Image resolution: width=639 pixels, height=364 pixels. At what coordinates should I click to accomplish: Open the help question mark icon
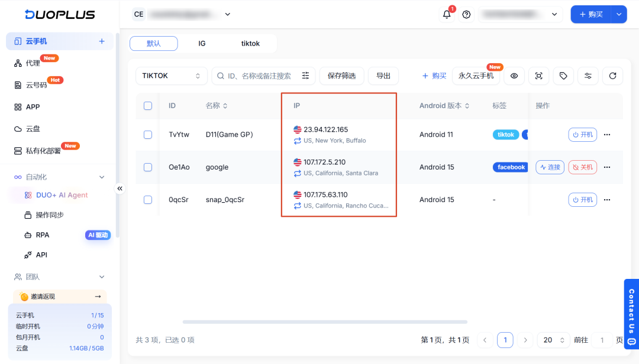[467, 14]
